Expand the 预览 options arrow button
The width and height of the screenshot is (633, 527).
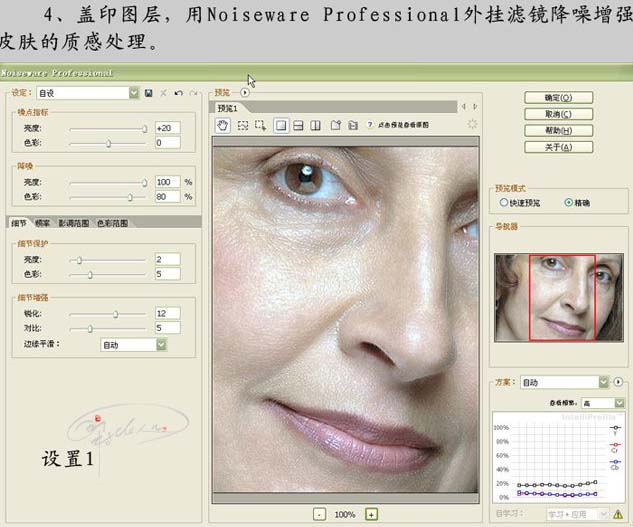[x=245, y=92]
